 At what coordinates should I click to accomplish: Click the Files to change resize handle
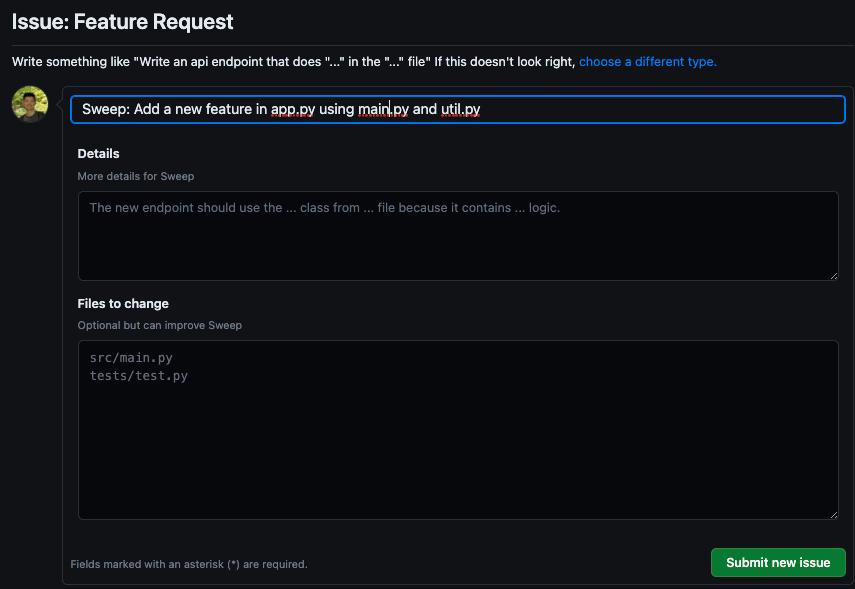834,514
